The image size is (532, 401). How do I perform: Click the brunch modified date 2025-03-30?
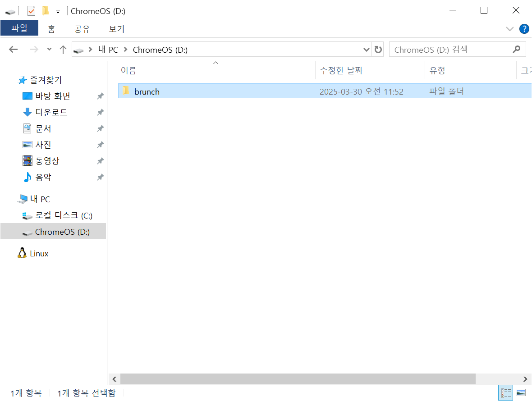pos(361,91)
